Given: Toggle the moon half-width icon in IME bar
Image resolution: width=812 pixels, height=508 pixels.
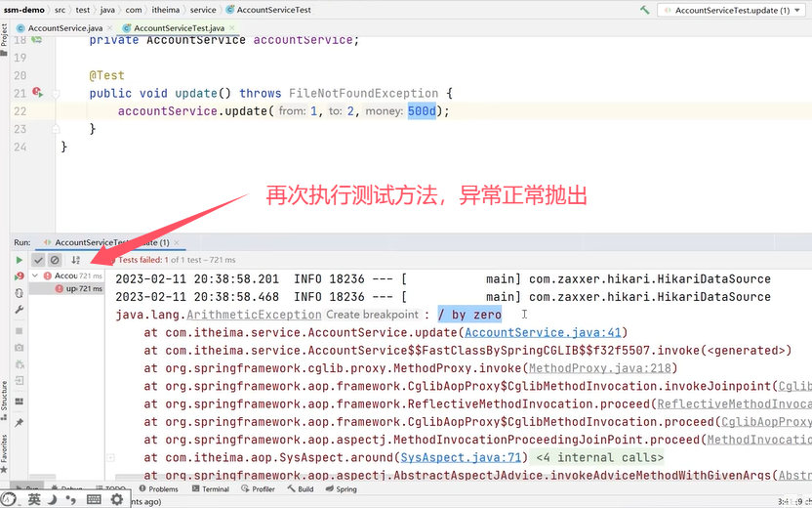Looking at the screenshot, I should point(53,499).
